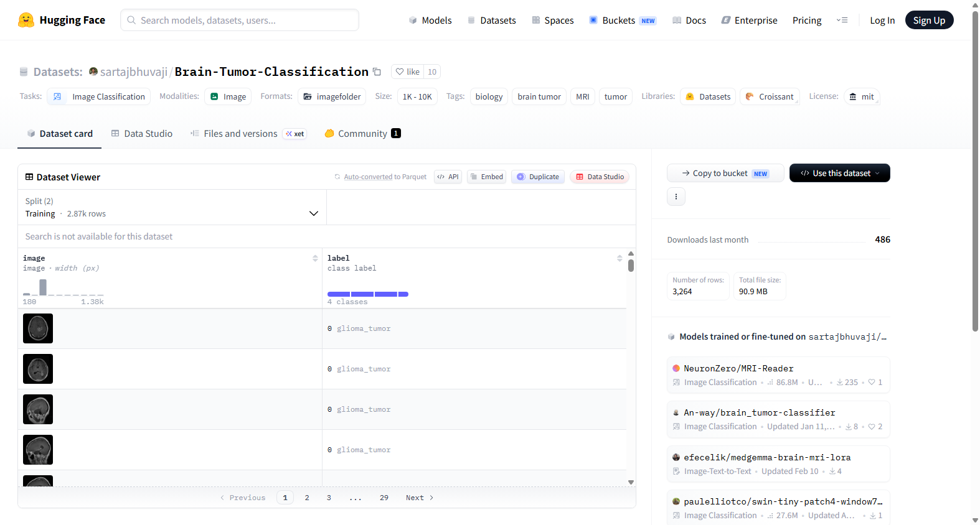980x525 pixels.
Task: Go to Next page of rows
Action: (x=419, y=498)
